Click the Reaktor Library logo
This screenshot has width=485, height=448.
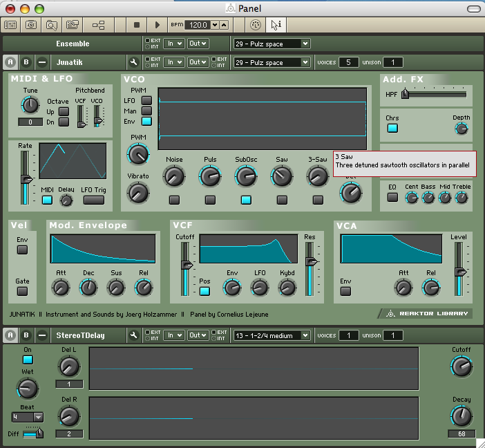[426, 314]
